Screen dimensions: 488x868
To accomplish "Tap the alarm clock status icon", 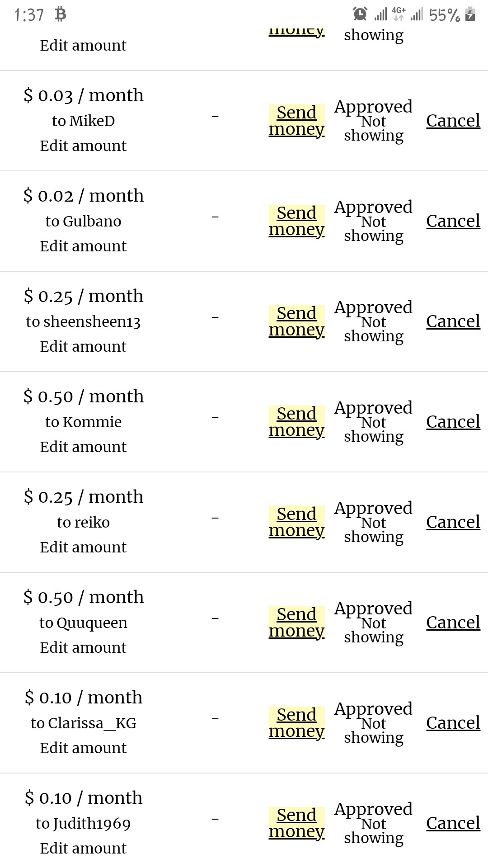I will coord(360,14).
